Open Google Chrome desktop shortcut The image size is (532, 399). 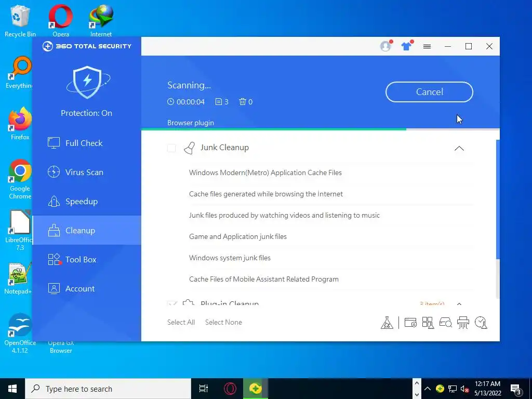tap(20, 179)
